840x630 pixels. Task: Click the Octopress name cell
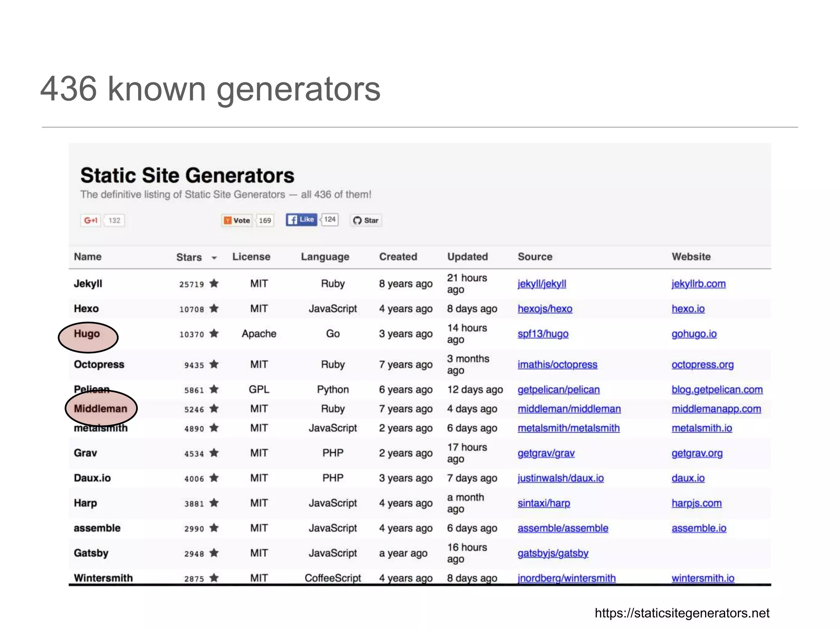pos(99,364)
